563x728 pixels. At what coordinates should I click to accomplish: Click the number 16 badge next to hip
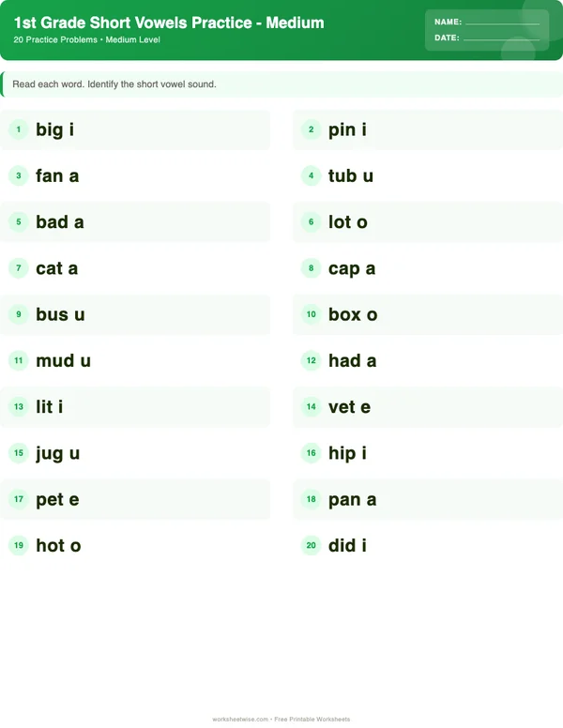tap(311, 453)
